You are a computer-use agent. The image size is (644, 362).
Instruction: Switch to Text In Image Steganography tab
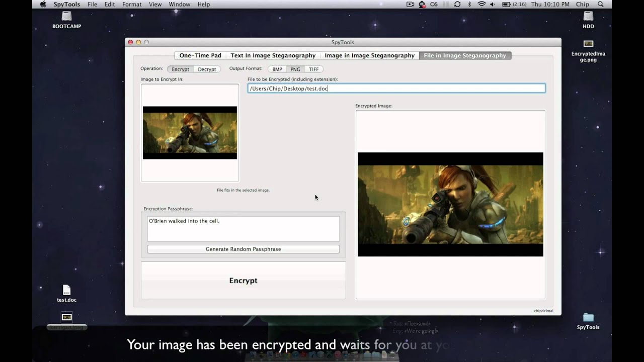pos(273,55)
